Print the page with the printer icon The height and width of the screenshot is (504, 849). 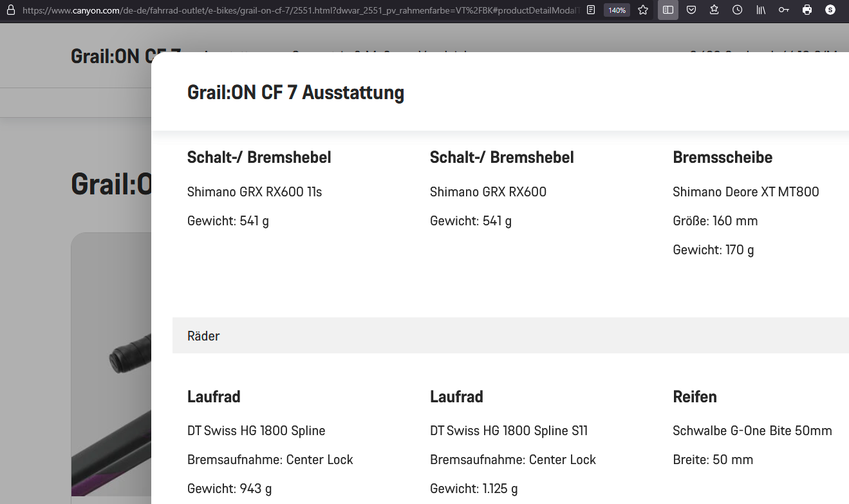[x=807, y=10]
